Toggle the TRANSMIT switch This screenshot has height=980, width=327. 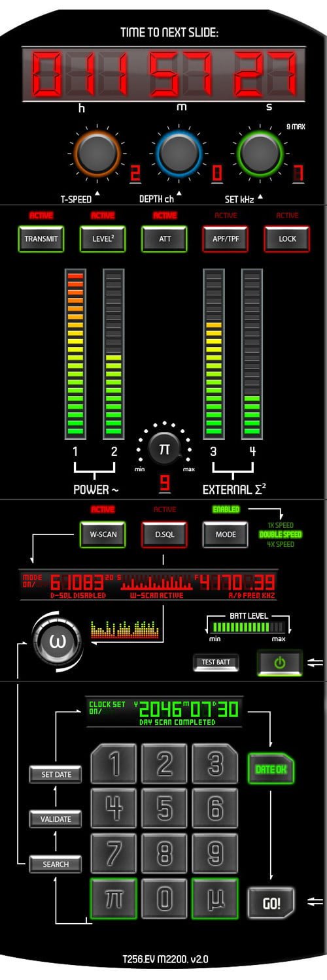[x=42, y=239]
